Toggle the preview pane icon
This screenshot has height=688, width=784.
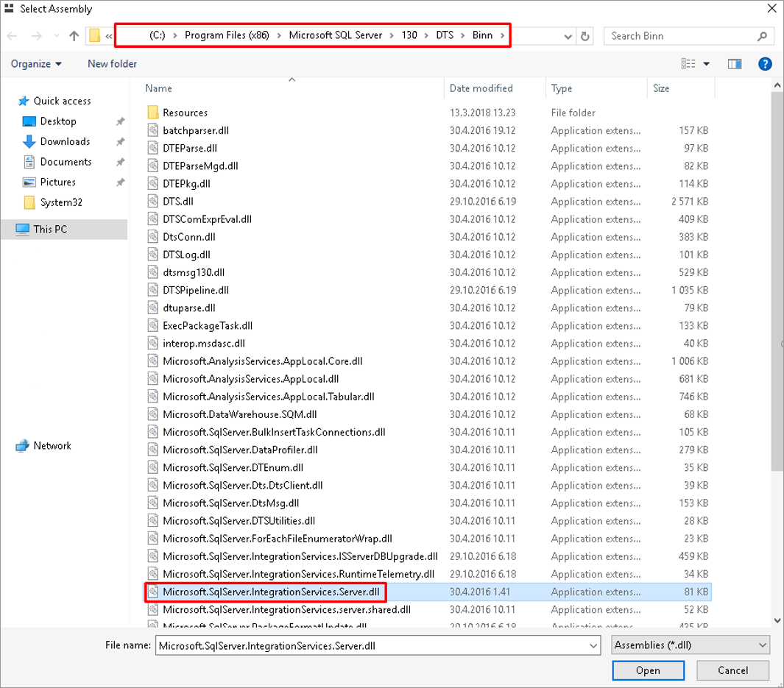[x=734, y=64]
